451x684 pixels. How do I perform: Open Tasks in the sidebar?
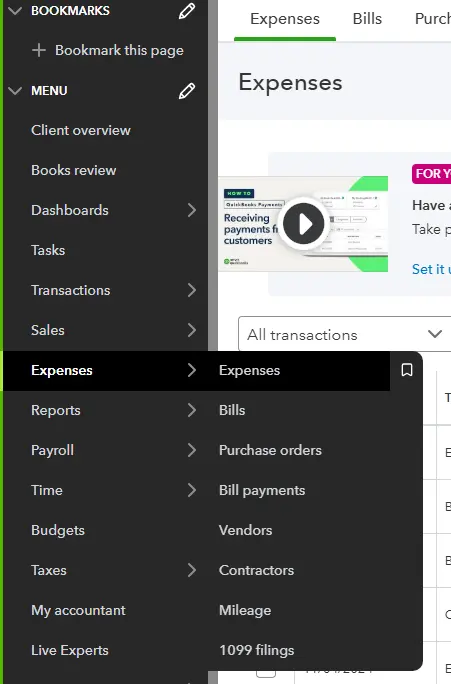pos(48,250)
